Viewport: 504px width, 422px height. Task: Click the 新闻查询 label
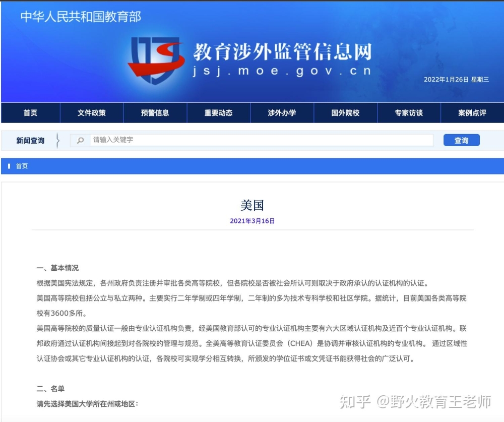pos(30,140)
